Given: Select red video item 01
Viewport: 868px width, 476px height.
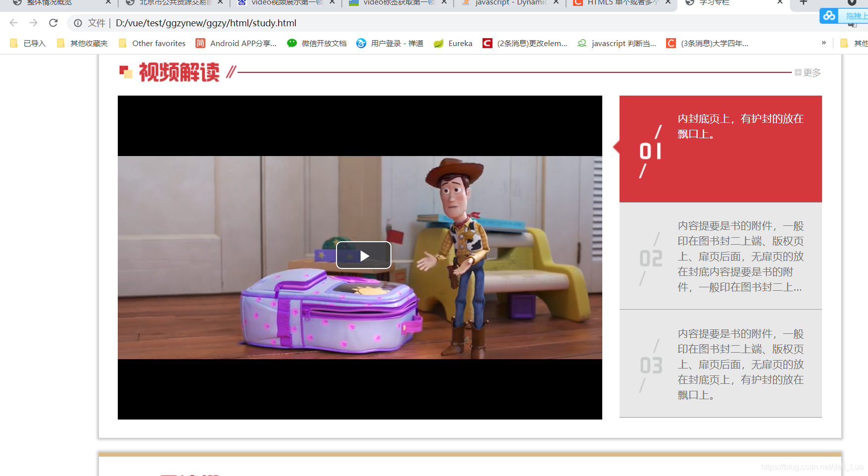Looking at the screenshot, I should pos(721,149).
